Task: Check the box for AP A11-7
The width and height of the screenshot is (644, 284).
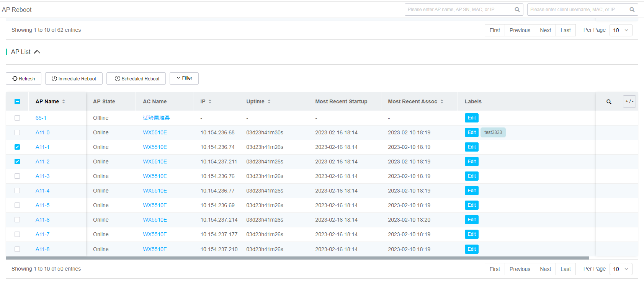Action: click(x=17, y=234)
